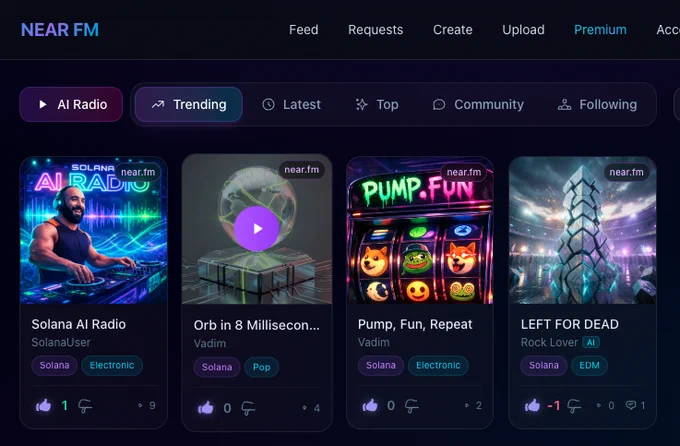The height and width of the screenshot is (446, 680).
Task: Visit the SolanaUser artist profile
Action: [61, 342]
